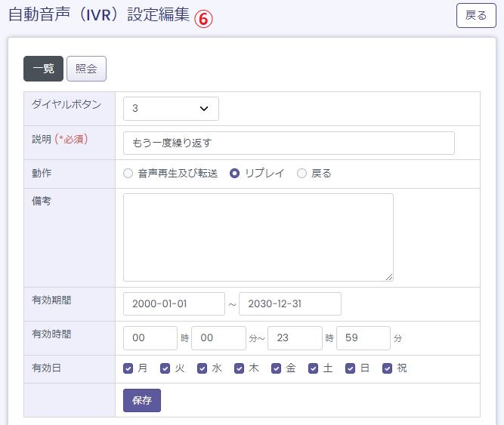
Task: Open the ダイヤルボタン dropdown
Action: tap(171, 109)
